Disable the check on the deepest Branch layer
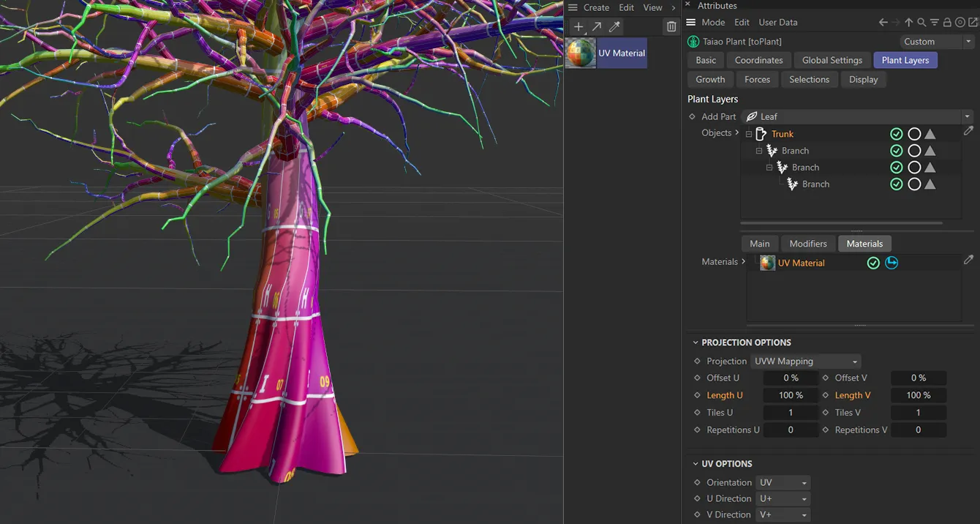Screen dimensions: 980x524 (897, 184)
